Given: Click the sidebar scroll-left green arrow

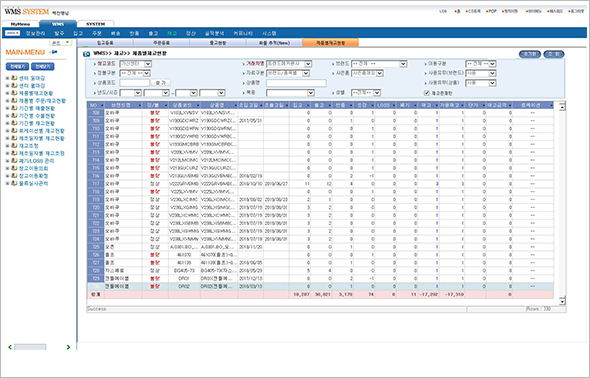Looking at the screenshot, I should (10, 347).
